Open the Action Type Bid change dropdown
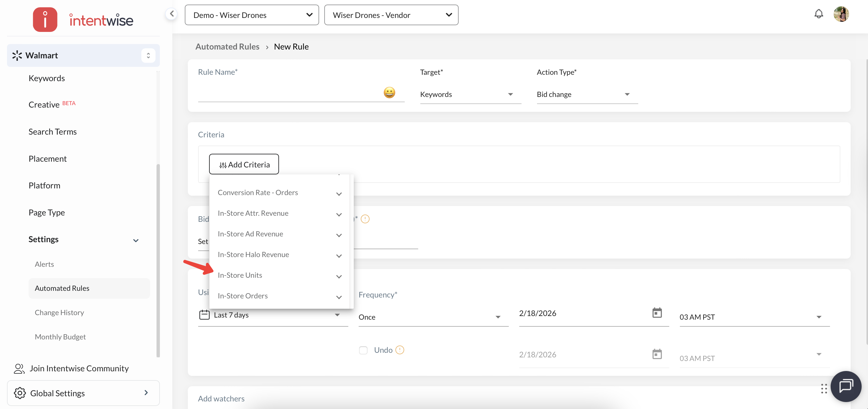The image size is (868, 409). (x=587, y=94)
